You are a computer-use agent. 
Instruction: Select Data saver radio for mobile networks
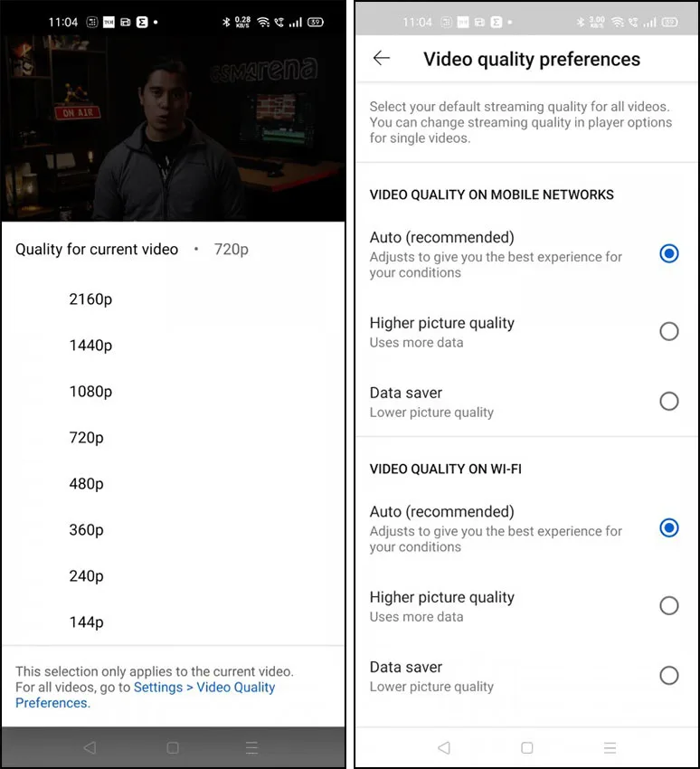(668, 401)
